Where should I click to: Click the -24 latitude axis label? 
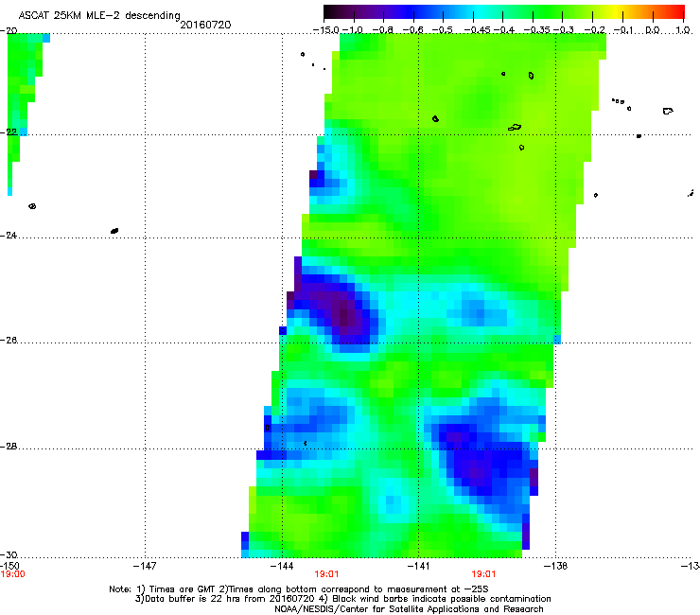coord(9,236)
